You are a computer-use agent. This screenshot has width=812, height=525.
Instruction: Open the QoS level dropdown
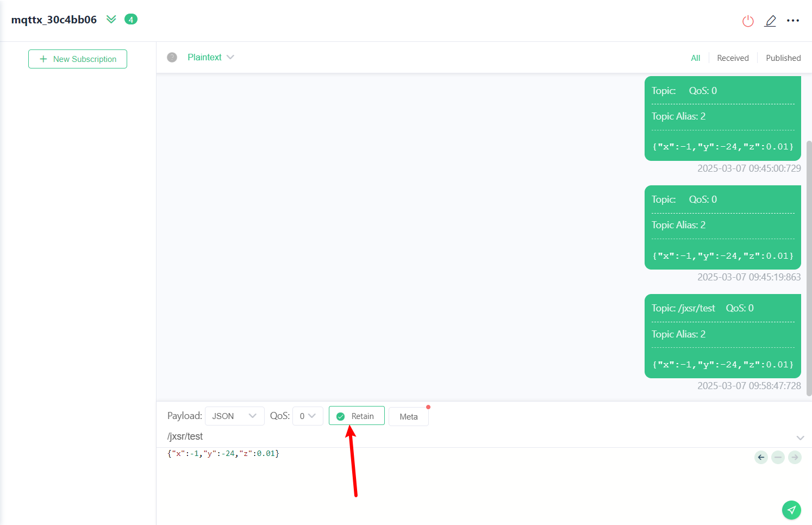click(x=308, y=416)
